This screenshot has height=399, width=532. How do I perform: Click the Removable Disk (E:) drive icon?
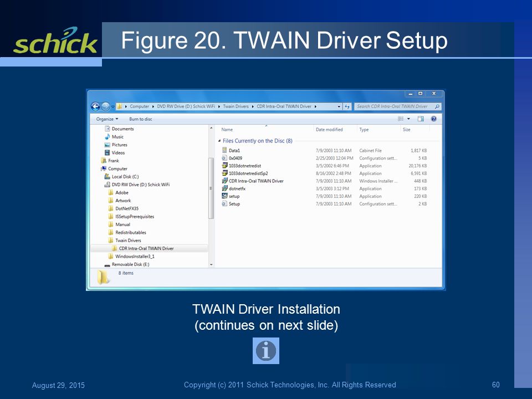107,265
